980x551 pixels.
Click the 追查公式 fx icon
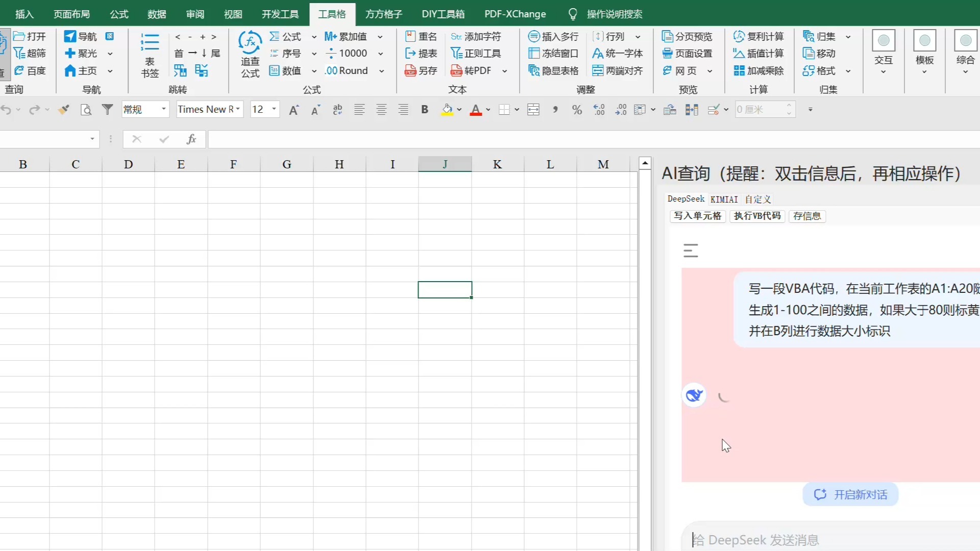pyautogui.click(x=250, y=42)
